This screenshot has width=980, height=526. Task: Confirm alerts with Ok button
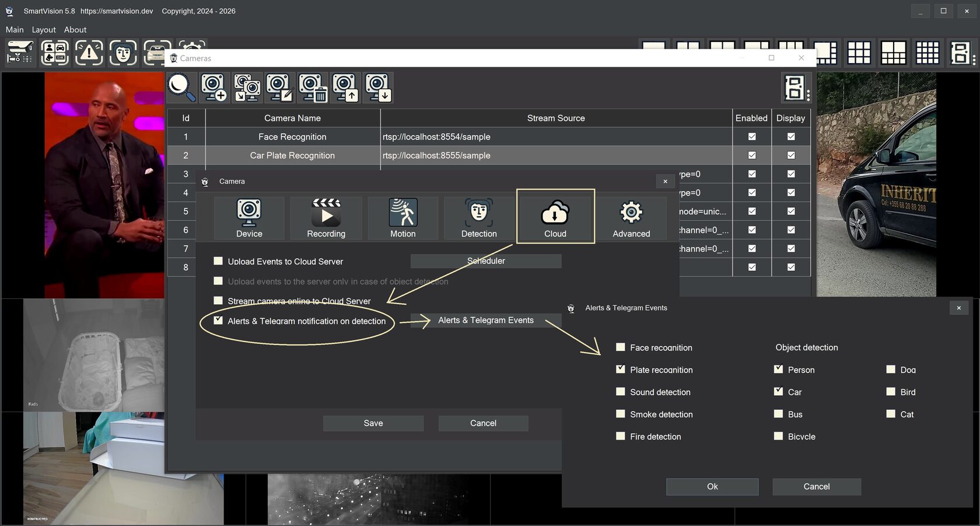click(712, 487)
